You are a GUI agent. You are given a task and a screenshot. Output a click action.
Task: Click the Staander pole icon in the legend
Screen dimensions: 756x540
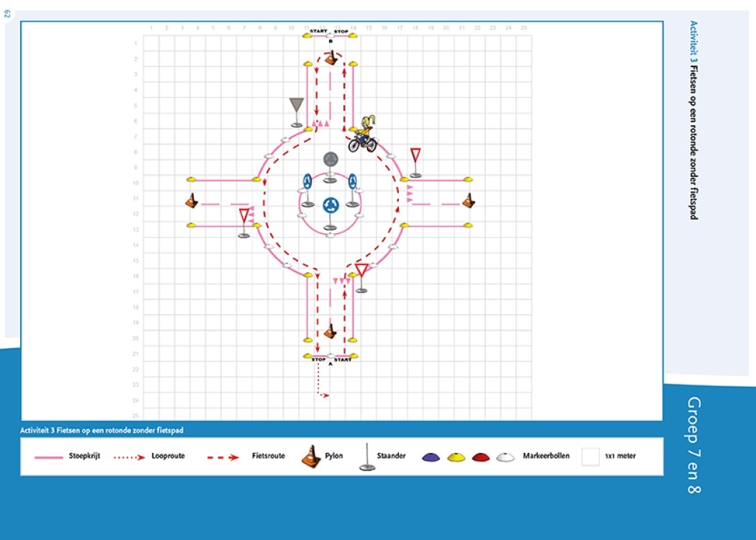[367, 456]
